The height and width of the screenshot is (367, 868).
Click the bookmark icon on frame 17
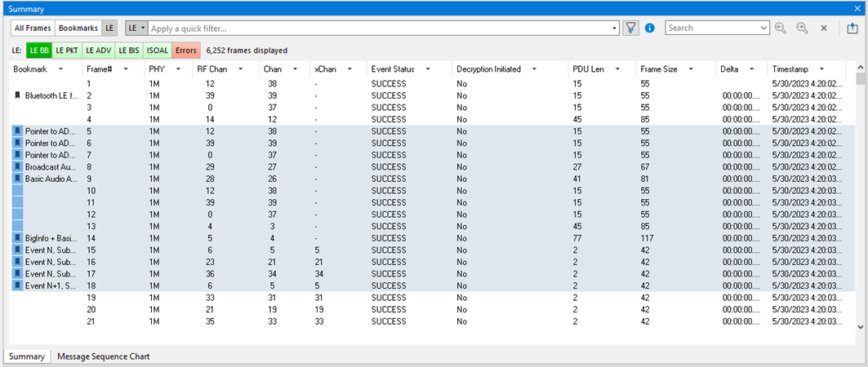coord(17,274)
